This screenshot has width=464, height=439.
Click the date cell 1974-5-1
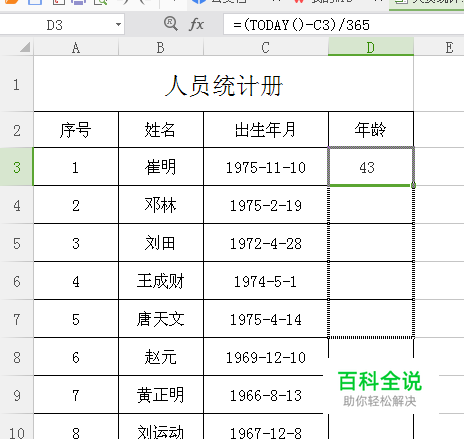tap(266, 281)
